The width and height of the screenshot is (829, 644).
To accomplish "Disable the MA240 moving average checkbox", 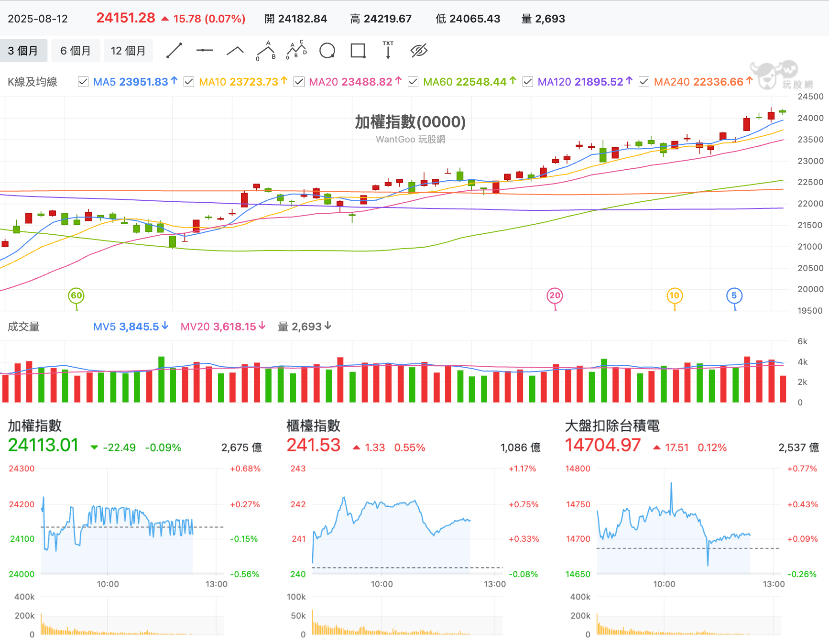I will click(644, 82).
